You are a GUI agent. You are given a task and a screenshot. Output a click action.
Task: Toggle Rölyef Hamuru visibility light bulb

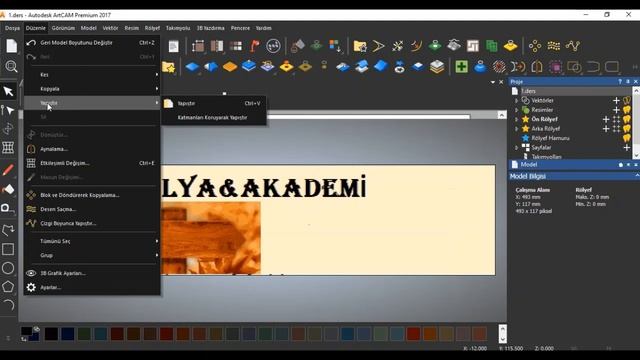point(627,138)
